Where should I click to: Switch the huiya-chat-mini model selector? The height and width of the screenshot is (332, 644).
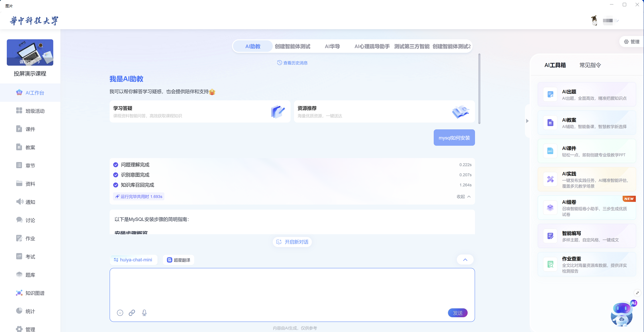coord(133,260)
